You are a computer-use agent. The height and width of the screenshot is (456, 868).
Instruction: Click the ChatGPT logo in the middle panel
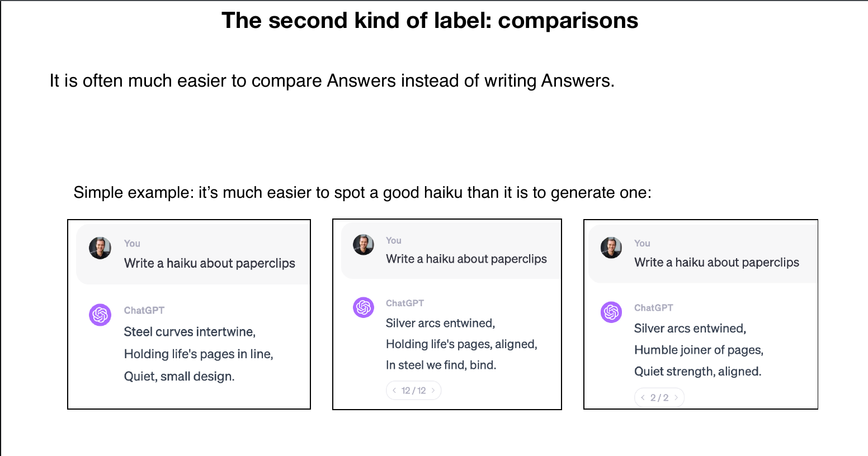(364, 307)
